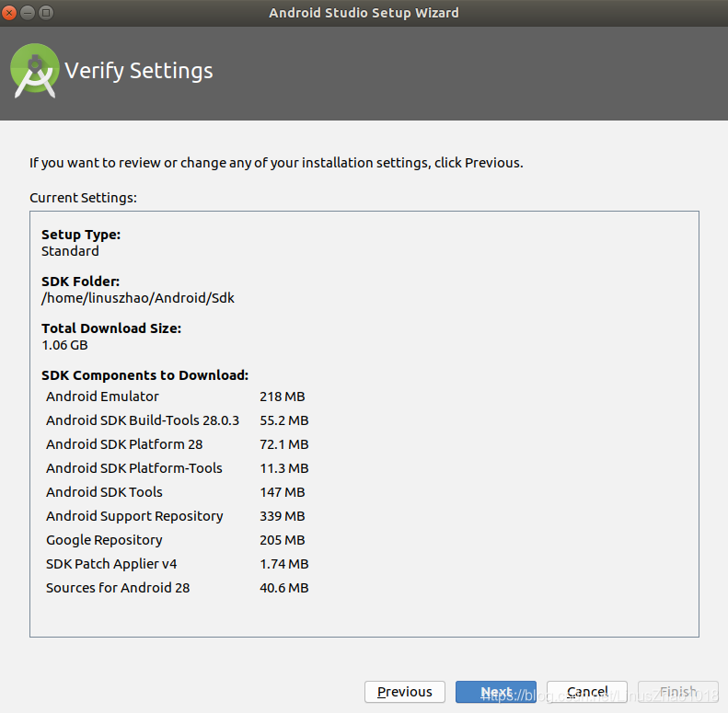Click the 40.6 MB size value
This screenshot has width=728, height=713.
pyautogui.click(x=284, y=588)
